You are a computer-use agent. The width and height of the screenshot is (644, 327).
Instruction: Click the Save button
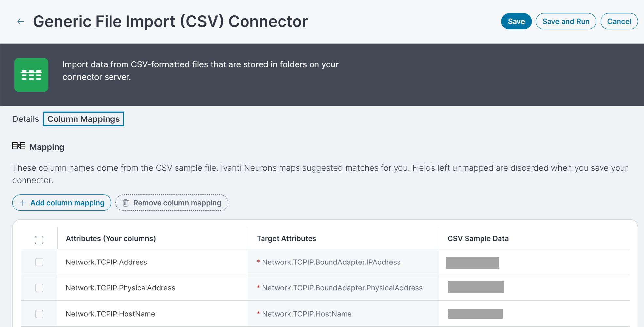[x=516, y=21]
